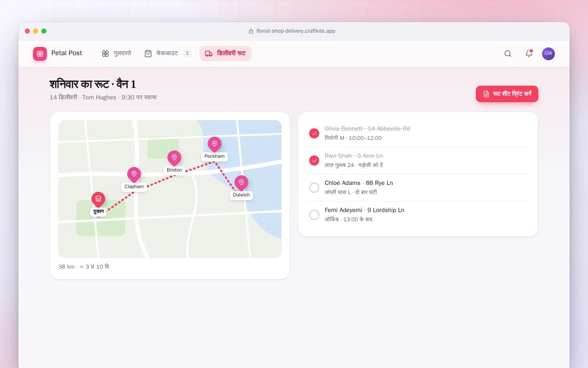Uncheck Olivia Bennett delivery
588x368 pixels.
tap(314, 133)
